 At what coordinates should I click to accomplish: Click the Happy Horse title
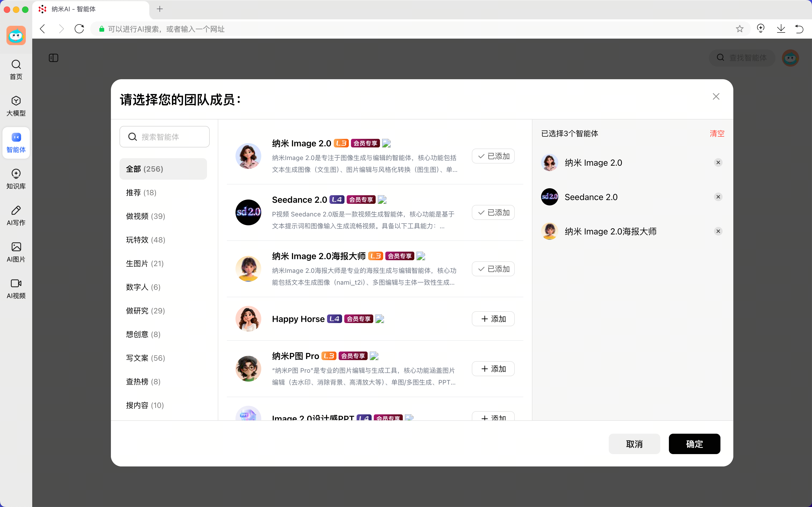(x=298, y=319)
